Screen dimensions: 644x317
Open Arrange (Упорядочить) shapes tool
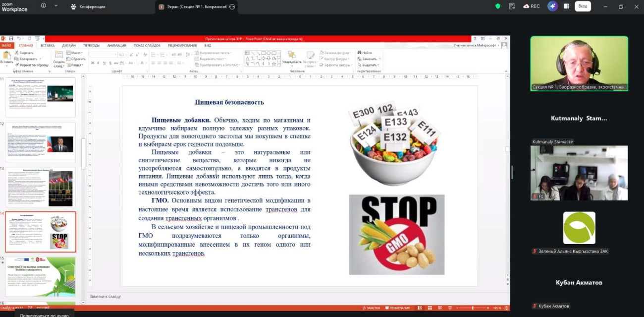tap(292, 59)
